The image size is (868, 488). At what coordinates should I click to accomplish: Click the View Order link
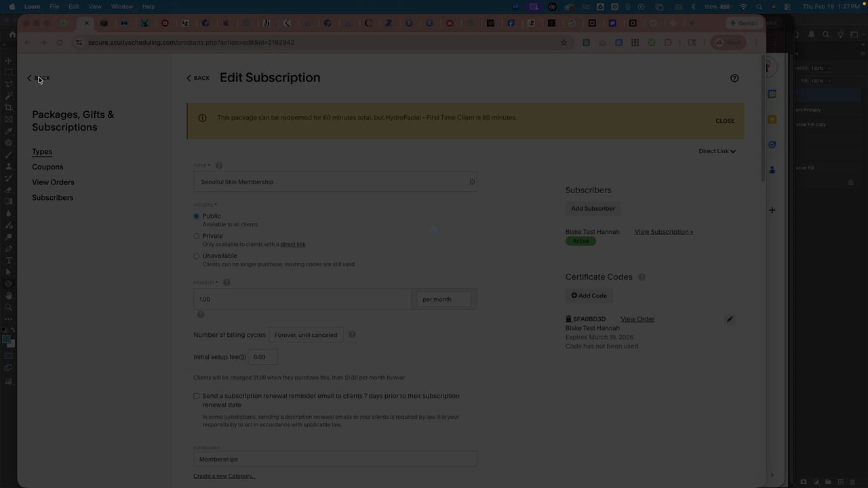coord(637,319)
